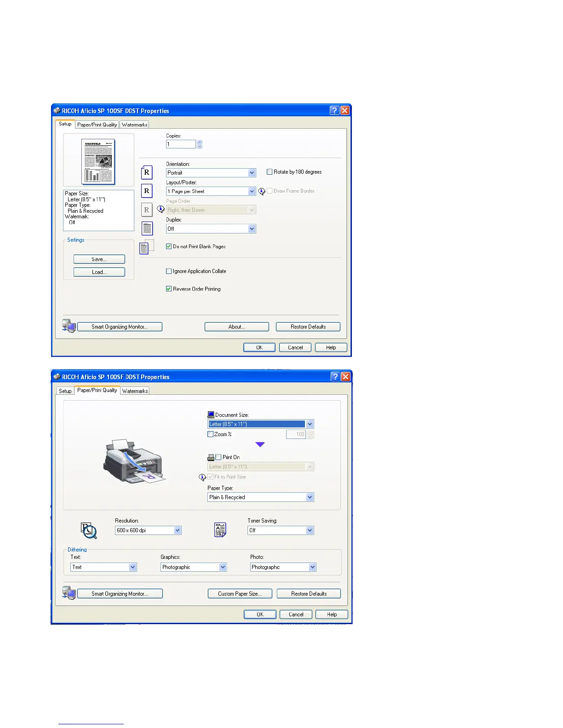This screenshot has height=728, width=563.
Task: Click the info icon beside Fit to Print Size
Action: [202, 478]
